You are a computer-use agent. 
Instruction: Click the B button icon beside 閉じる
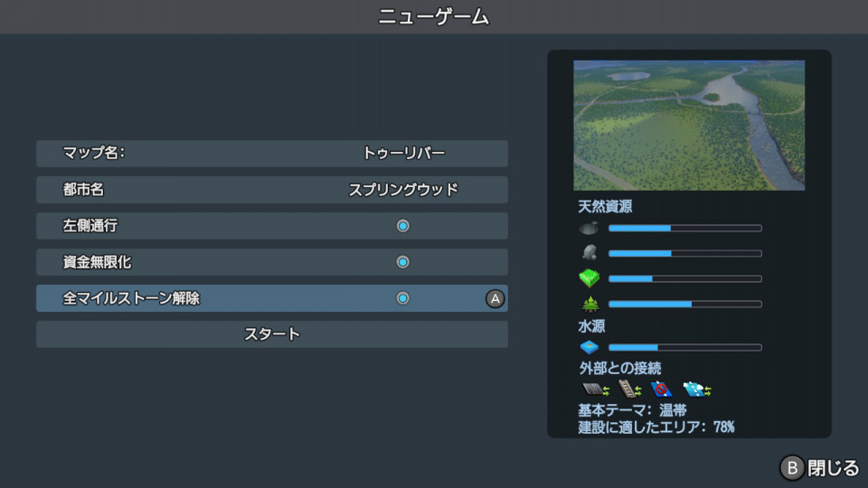792,468
